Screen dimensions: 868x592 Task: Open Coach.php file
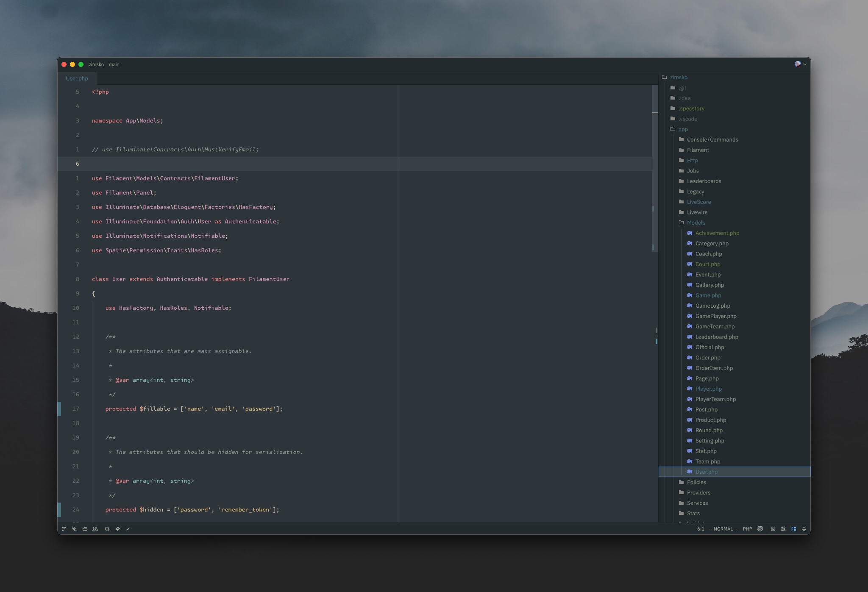[x=734, y=254]
